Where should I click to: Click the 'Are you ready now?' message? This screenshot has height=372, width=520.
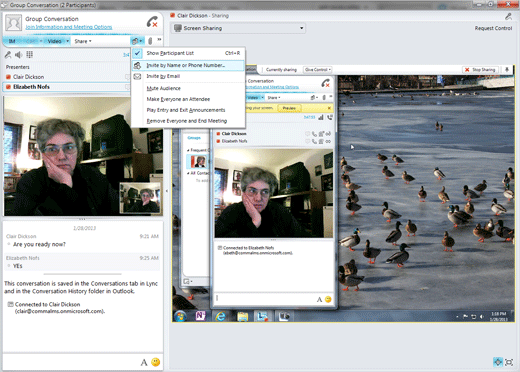coord(39,244)
